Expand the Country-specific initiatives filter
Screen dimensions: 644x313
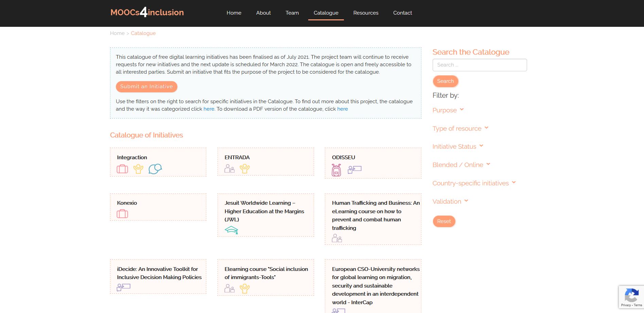coord(474,183)
